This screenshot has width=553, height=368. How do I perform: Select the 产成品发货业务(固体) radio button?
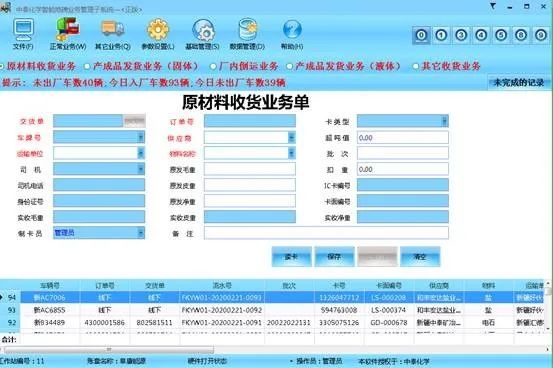point(87,66)
